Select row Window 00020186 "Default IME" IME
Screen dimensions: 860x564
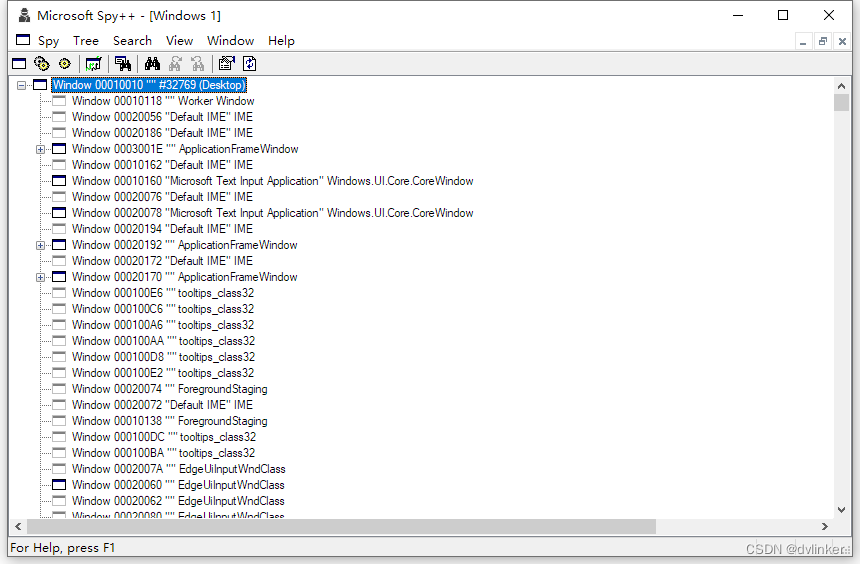[162, 133]
